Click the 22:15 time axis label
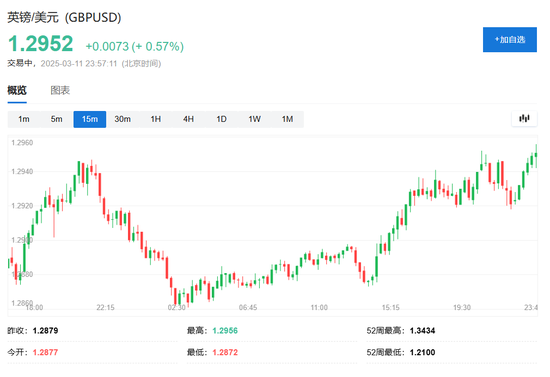Viewport: 550px width, 377px height. (106, 308)
